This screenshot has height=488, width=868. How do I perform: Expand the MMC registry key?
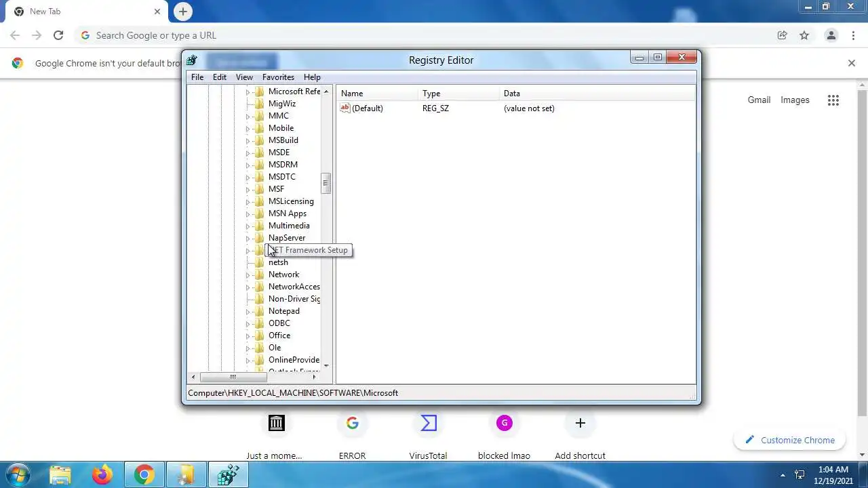(x=248, y=117)
